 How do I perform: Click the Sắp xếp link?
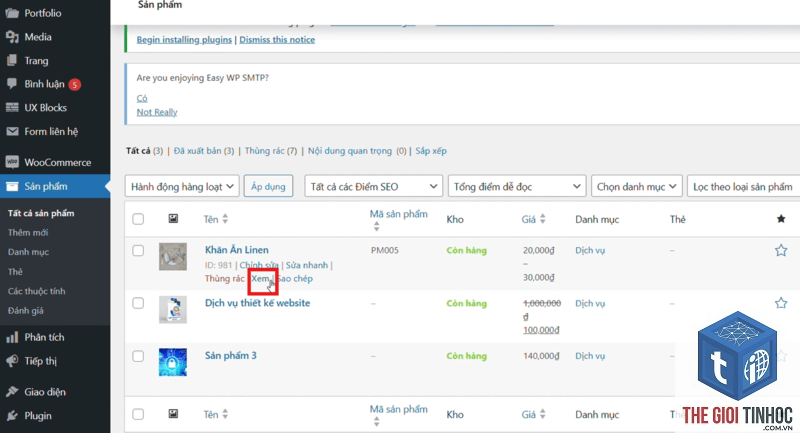click(431, 151)
